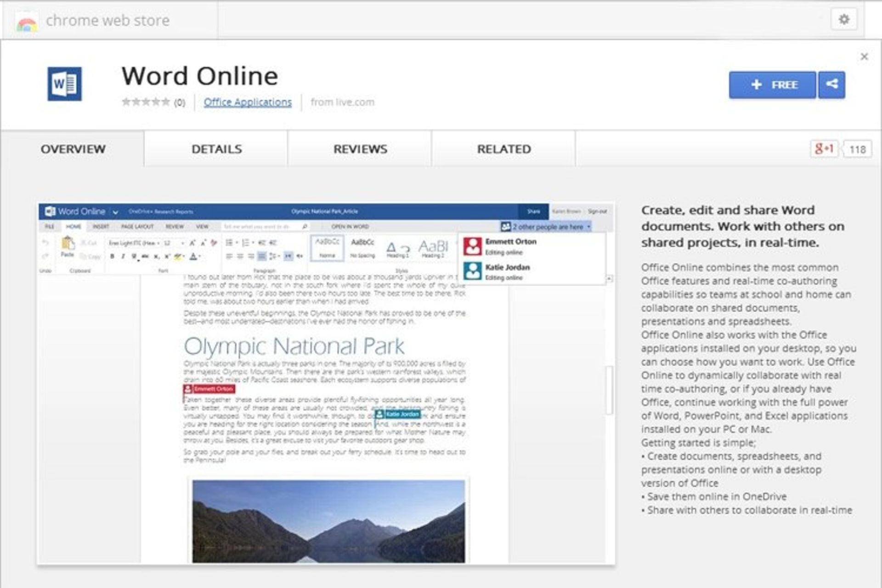Click Katie Jordan's teal avatar in the list
This screenshot has width=882, height=588.
(x=472, y=271)
